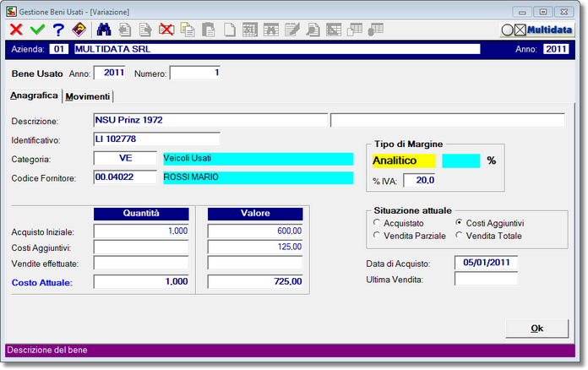Click the Numero field showing 1

click(x=195, y=73)
